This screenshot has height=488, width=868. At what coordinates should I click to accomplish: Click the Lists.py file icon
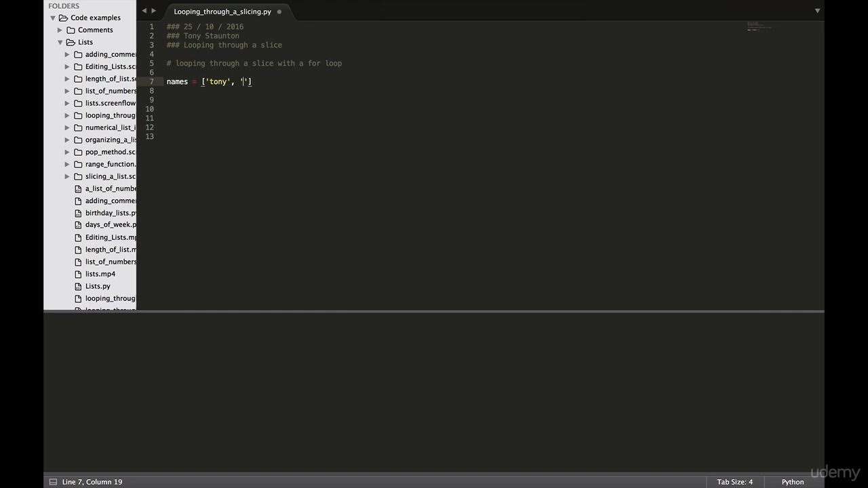click(78, 286)
